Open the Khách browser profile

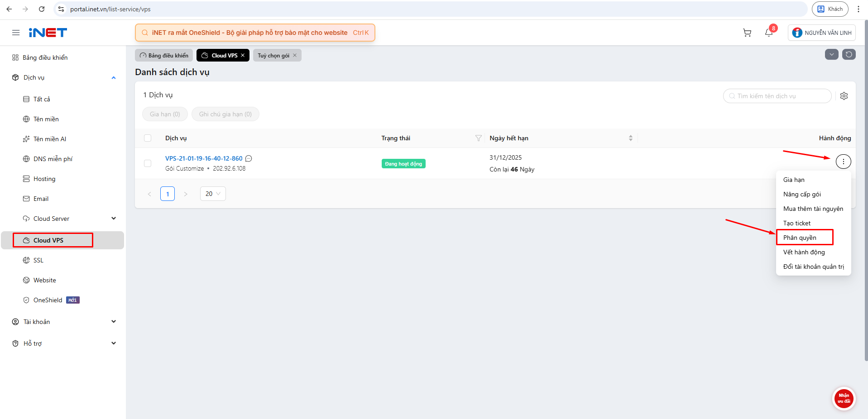point(830,9)
